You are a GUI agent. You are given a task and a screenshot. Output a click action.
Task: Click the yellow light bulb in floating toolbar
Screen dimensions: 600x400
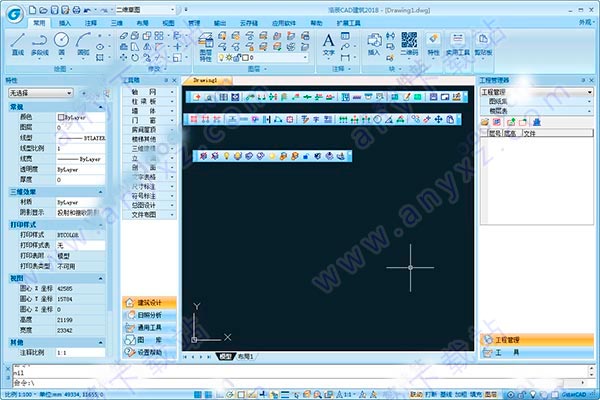point(227,156)
